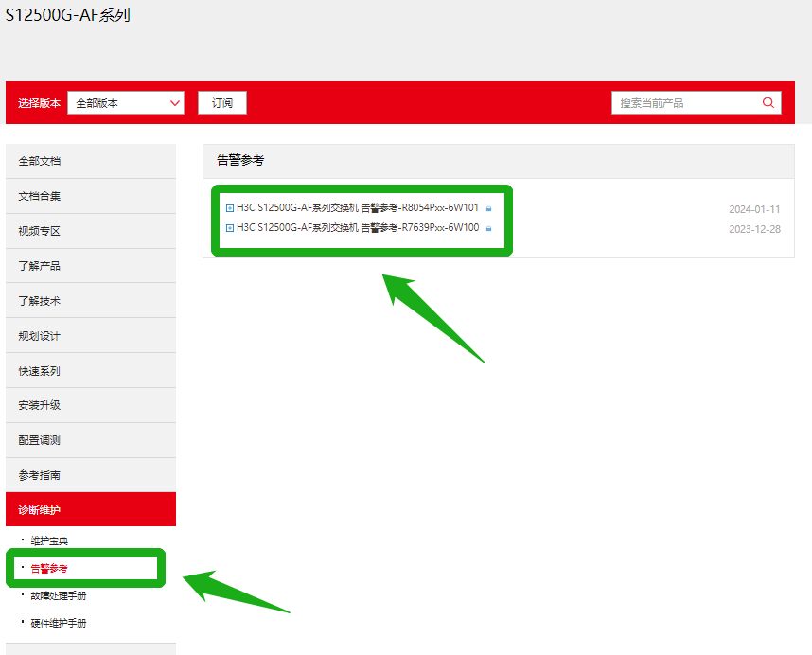The height and width of the screenshot is (655, 812).
Task: Click document icon beside R7639Pxx-6W100 link
Action: tap(230, 228)
